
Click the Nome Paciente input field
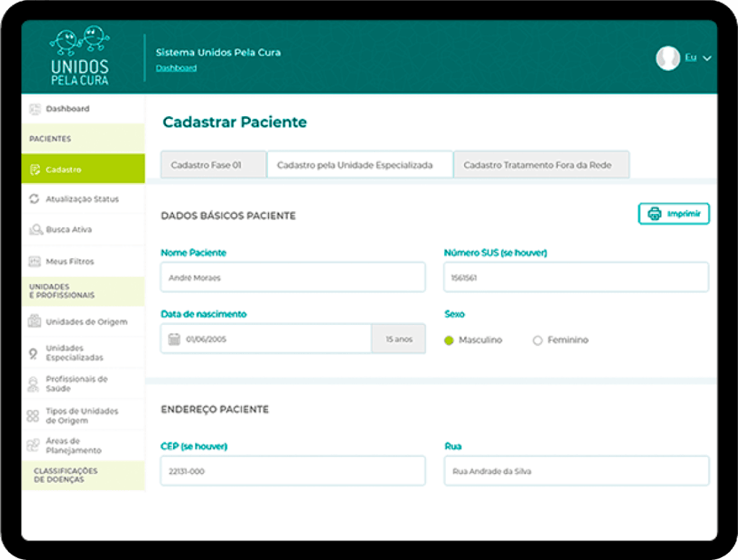coord(293,277)
